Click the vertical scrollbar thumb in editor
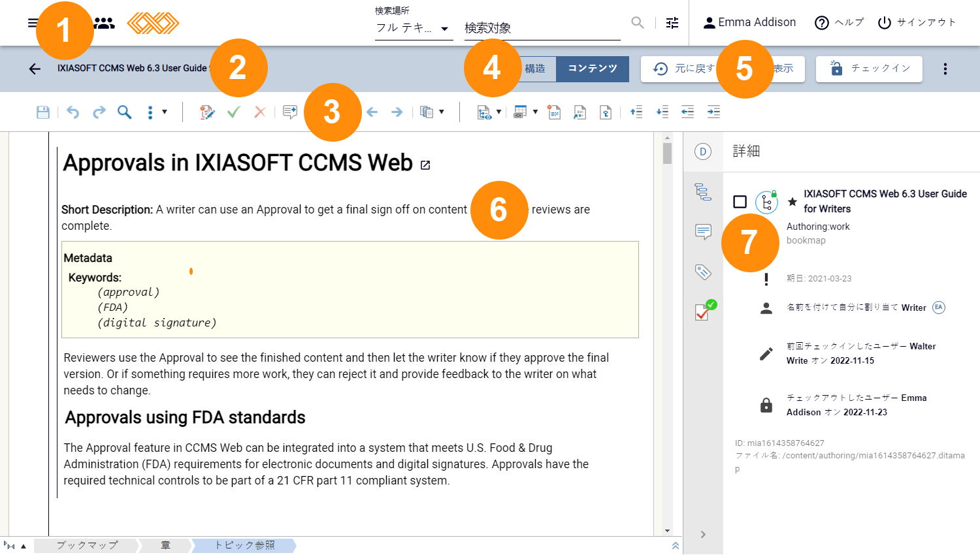980x555 pixels. (667, 153)
